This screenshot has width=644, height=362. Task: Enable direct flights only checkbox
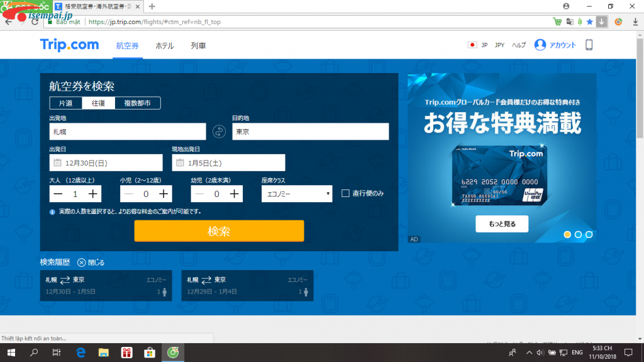pos(345,193)
